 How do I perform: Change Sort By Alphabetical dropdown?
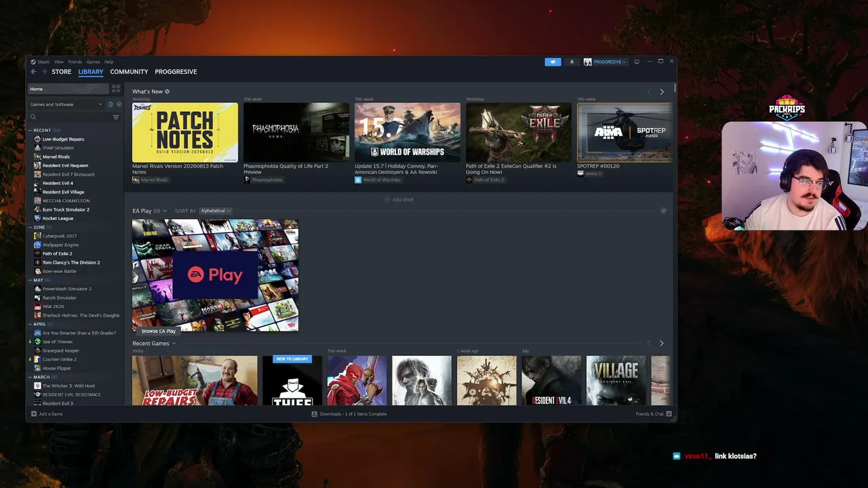pyautogui.click(x=216, y=211)
